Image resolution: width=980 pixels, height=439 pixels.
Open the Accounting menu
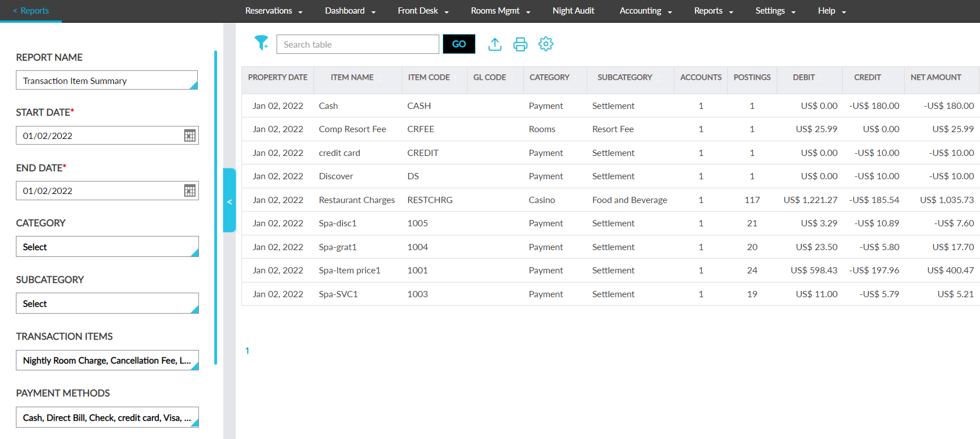pos(646,11)
